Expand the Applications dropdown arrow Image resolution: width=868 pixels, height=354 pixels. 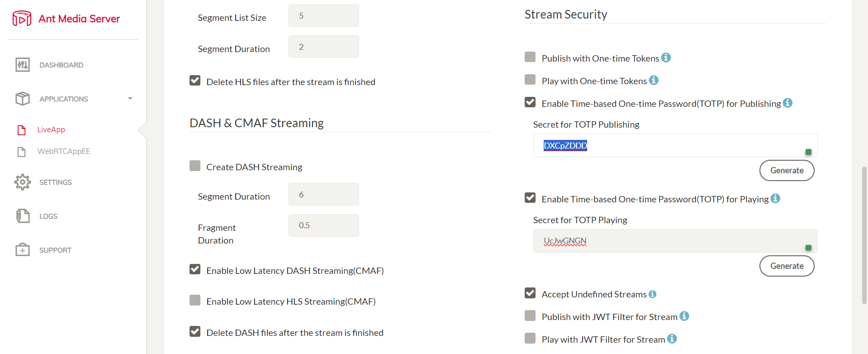click(x=130, y=99)
